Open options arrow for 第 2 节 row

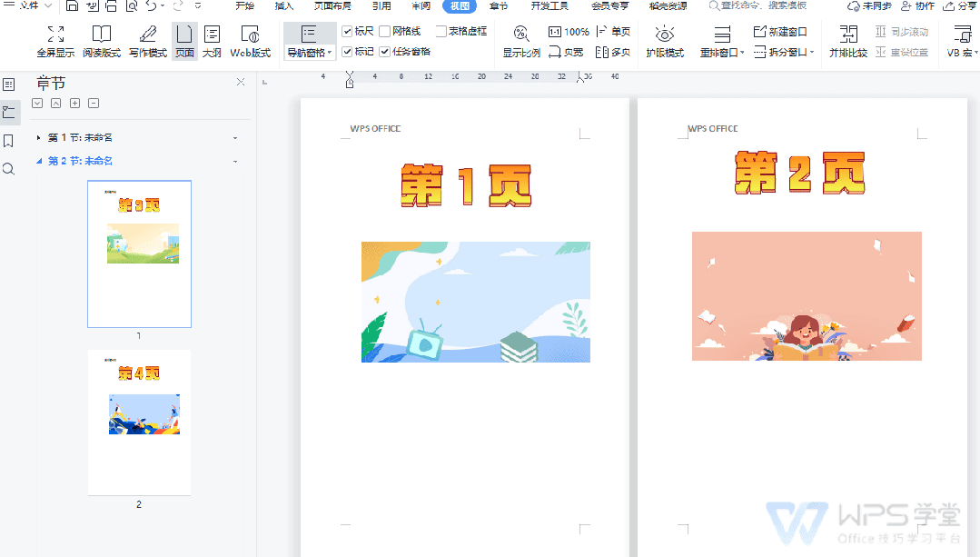[235, 162]
